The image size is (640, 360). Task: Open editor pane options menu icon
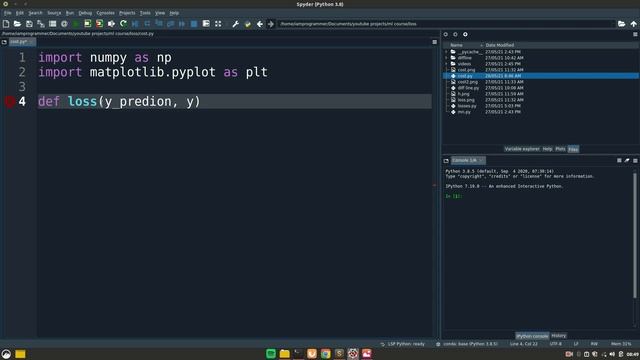(x=435, y=42)
